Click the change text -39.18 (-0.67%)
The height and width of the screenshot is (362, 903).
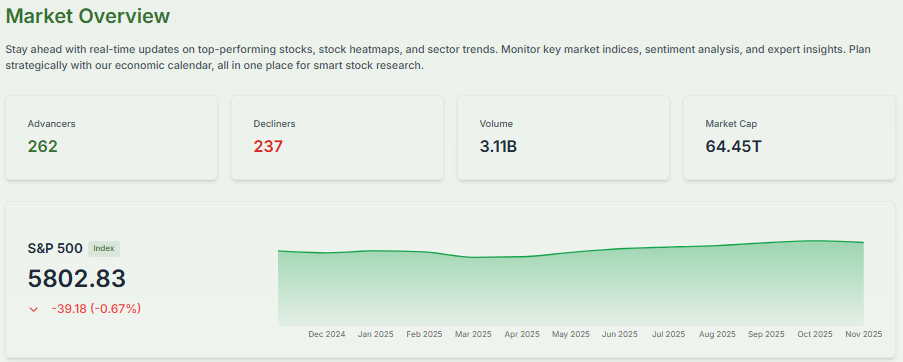click(96, 309)
